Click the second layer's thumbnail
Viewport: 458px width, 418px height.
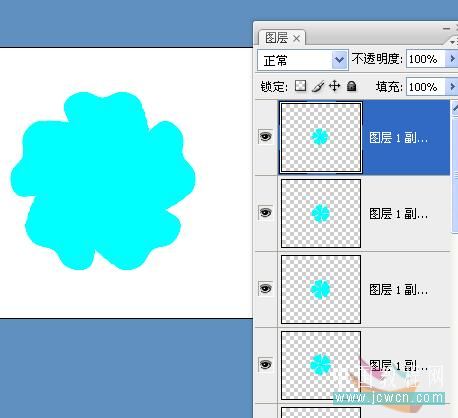click(321, 213)
